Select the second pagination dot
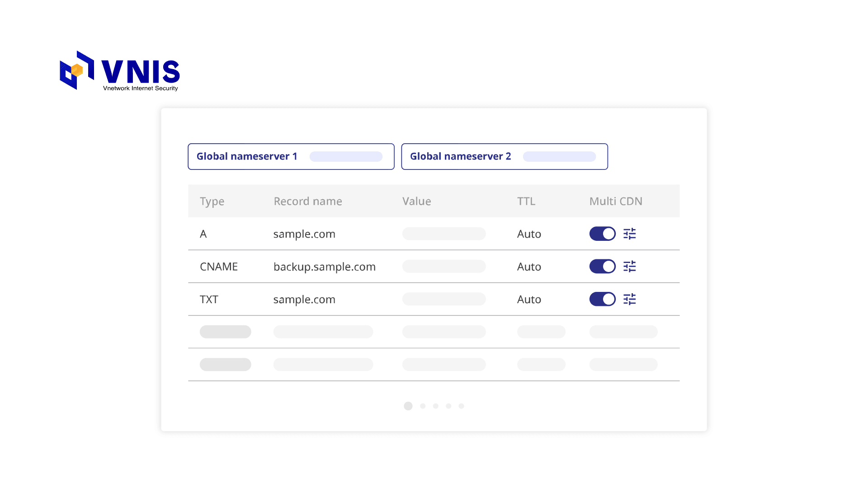 click(423, 406)
